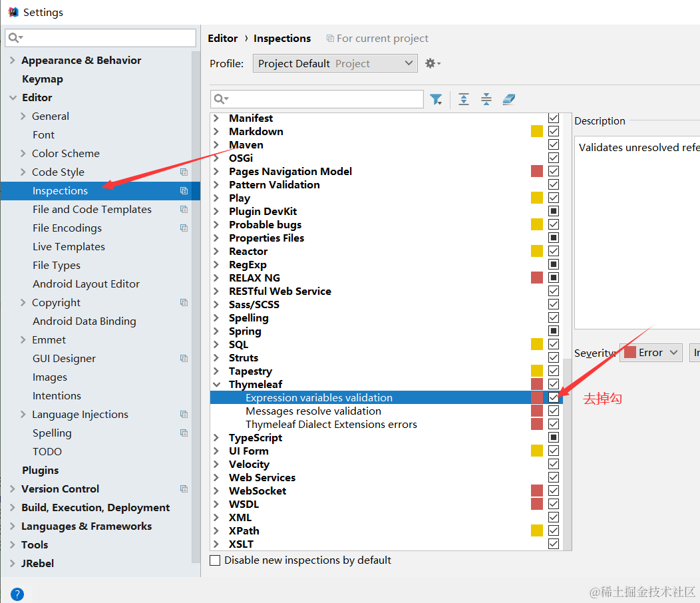This screenshot has height=603, width=700.
Task: Click the project icon beside File Encodings
Action: tap(184, 228)
